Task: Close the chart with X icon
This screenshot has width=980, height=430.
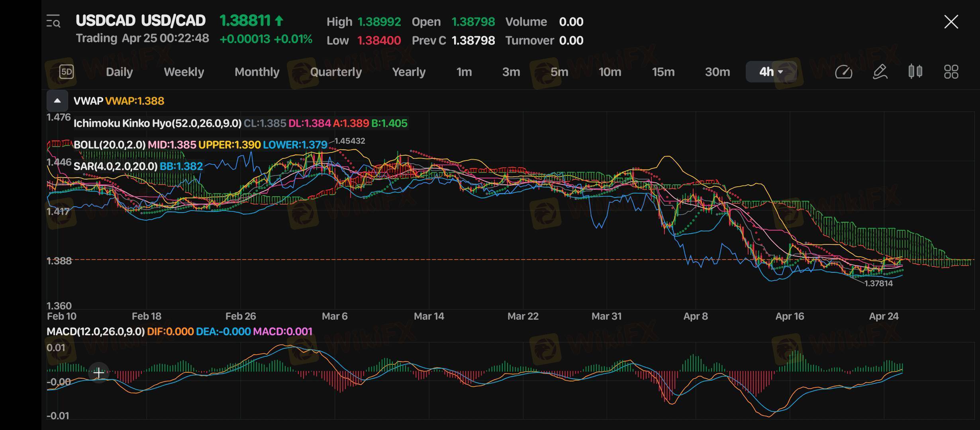Action: point(951,22)
